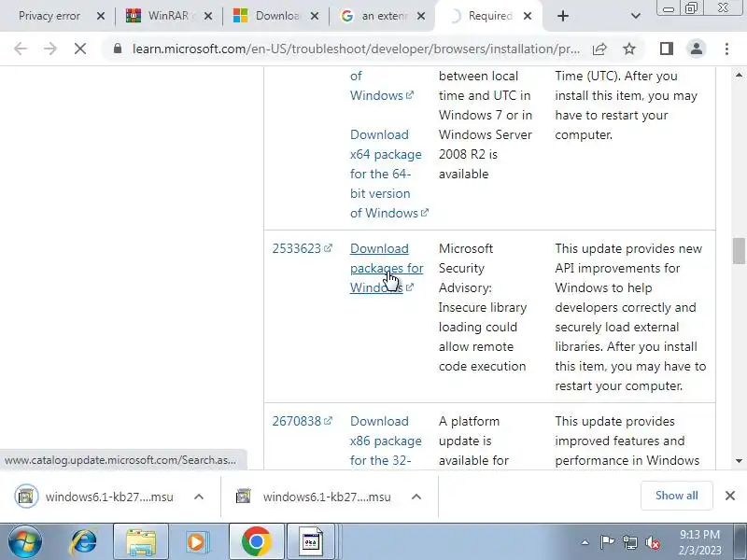
Task: Click Download packages for Windows link
Action: coord(387,268)
